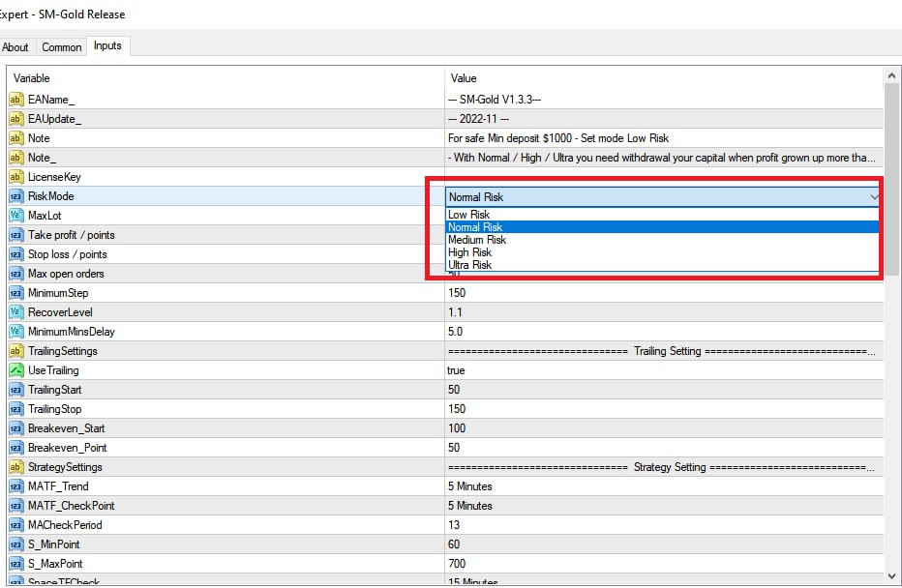Viewport: 902px width, 588px height.
Task: Select the RiskMode variable name
Action: (51, 196)
